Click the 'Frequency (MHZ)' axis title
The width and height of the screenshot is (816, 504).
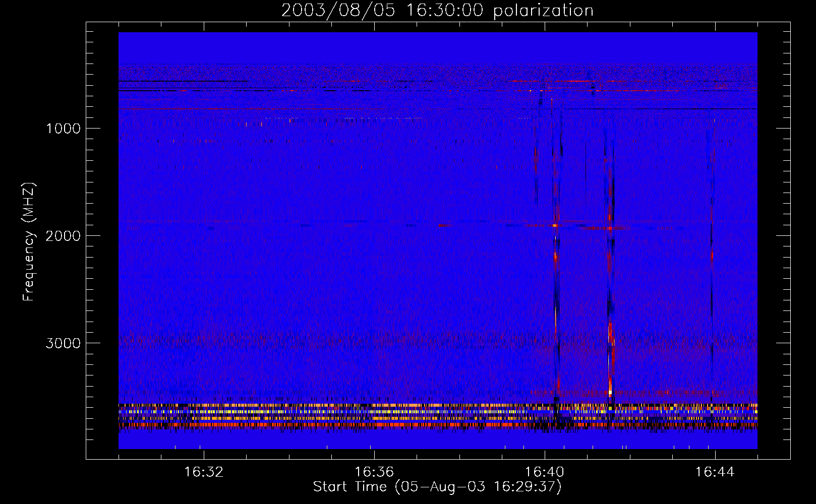pos(29,242)
